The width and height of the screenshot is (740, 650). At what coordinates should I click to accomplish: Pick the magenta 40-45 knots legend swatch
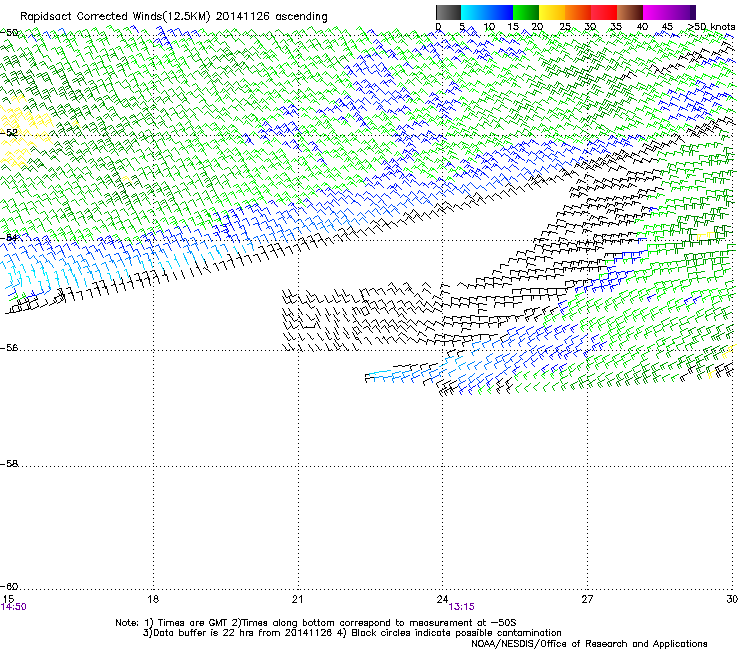tap(656, 12)
